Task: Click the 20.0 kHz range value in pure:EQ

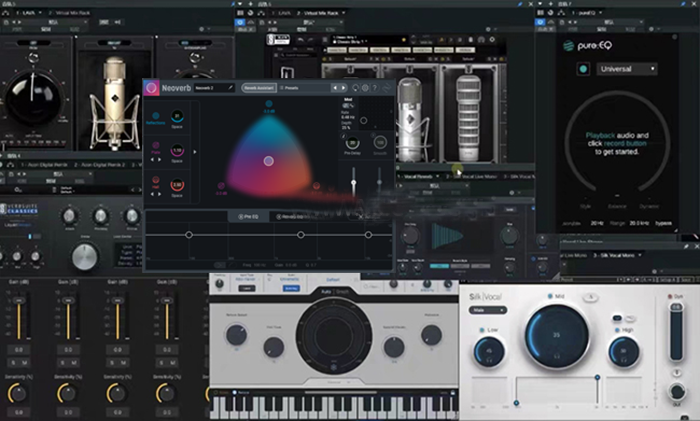Action: coord(639,223)
